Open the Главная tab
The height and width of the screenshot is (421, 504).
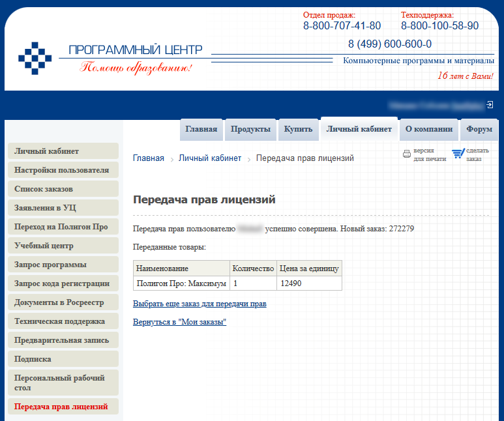click(x=201, y=129)
